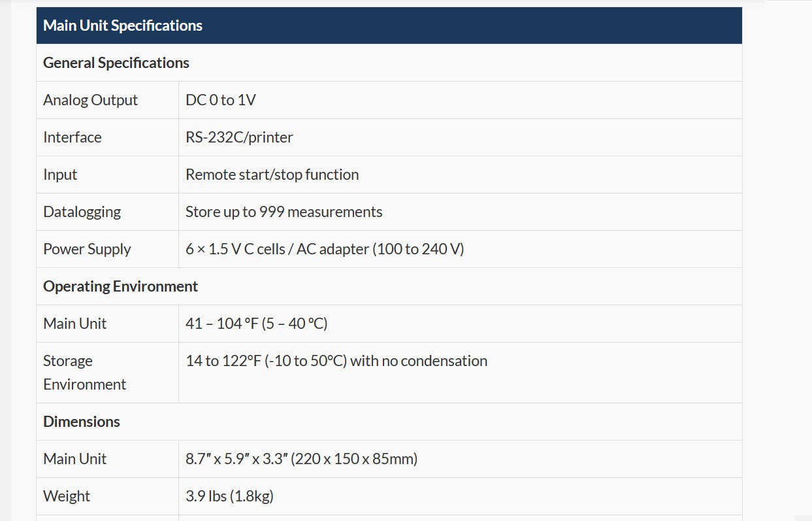812x521 pixels.
Task: Click the Weight row label
Action: point(67,496)
